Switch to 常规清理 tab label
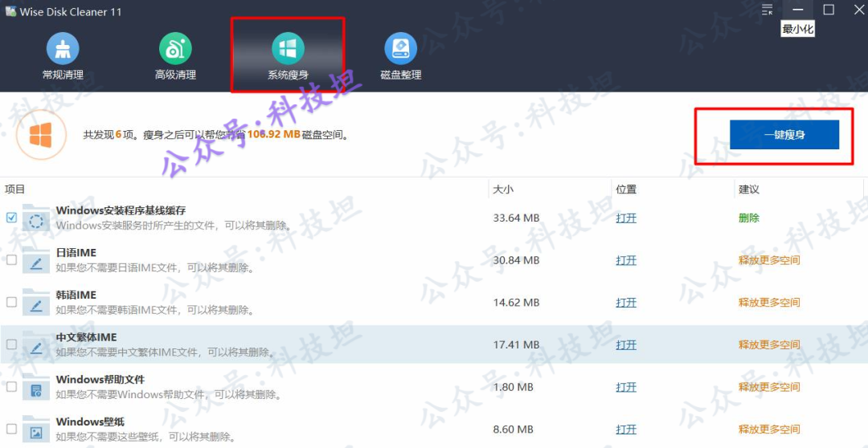868x448 pixels. point(63,75)
